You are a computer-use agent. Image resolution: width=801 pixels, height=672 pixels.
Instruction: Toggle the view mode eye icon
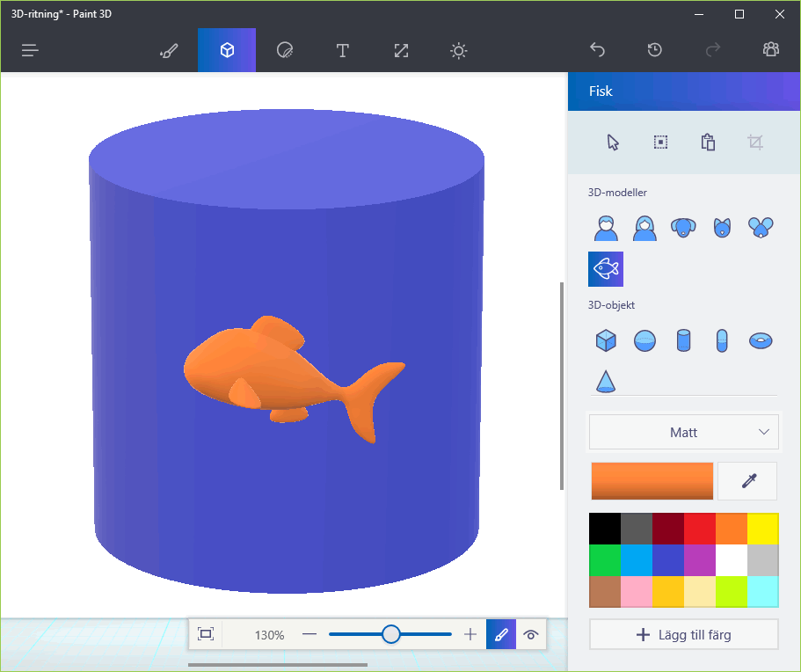coord(531,634)
